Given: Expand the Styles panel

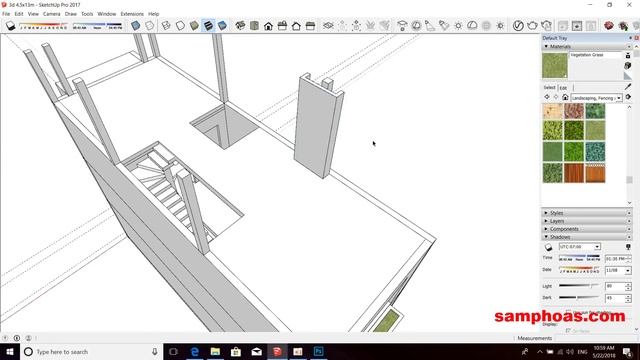Looking at the screenshot, I should (x=546, y=213).
